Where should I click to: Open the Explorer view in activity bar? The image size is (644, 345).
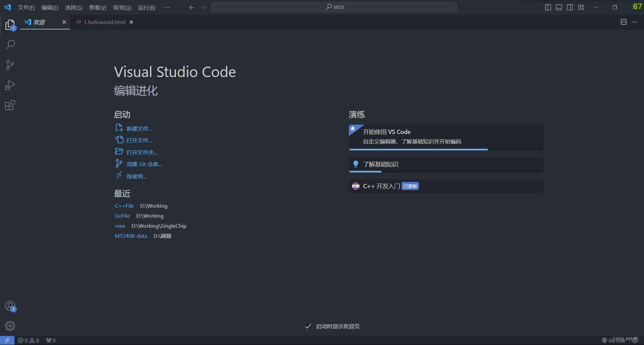coord(10,25)
